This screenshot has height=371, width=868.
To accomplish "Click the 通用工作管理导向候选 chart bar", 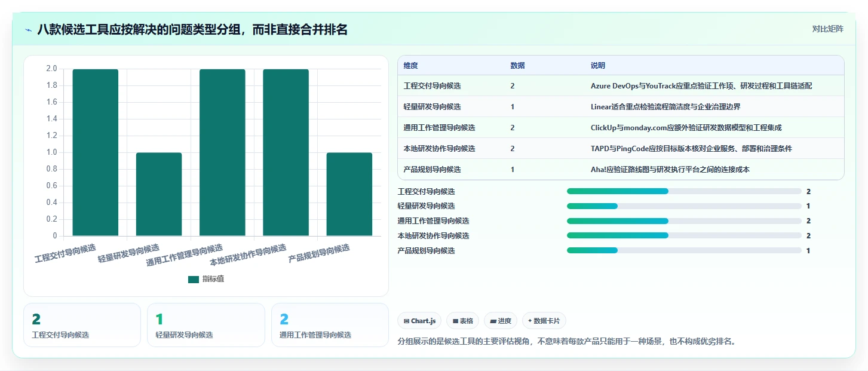I will pyautogui.click(x=222, y=152).
